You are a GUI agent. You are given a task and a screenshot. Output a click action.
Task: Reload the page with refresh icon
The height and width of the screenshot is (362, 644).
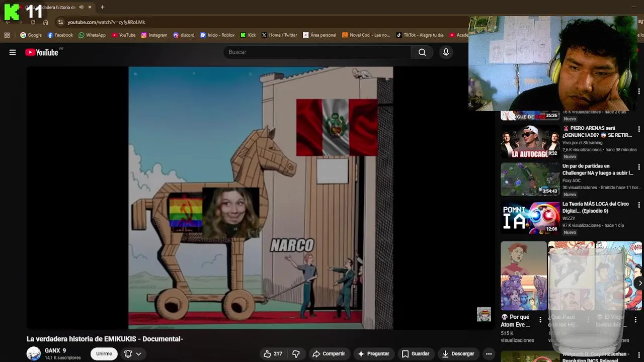[33, 22]
